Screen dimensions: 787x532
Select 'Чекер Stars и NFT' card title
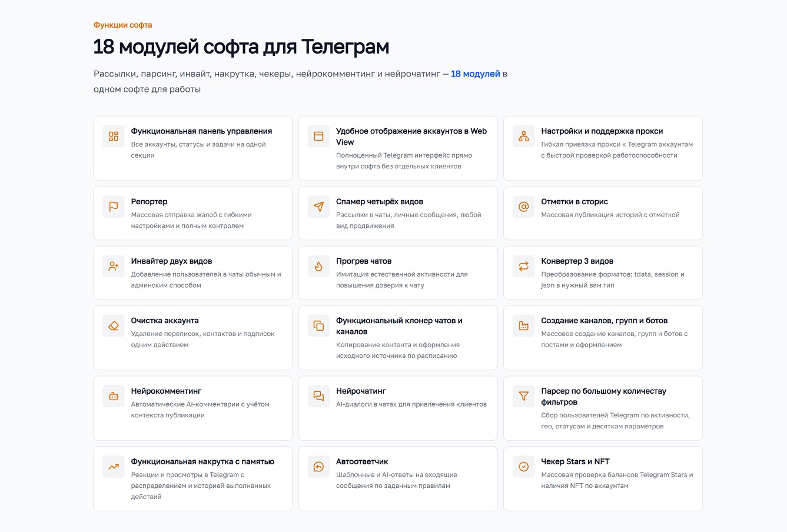pyautogui.click(x=576, y=462)
